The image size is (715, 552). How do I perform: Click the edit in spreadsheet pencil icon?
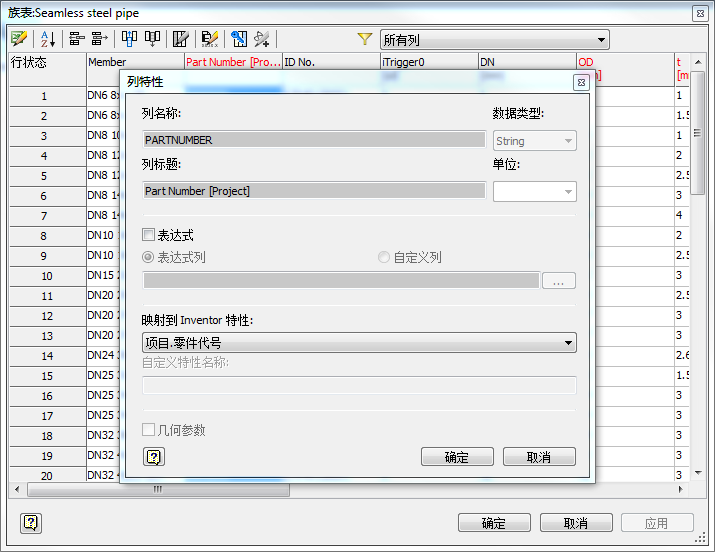[x=19, y=39]
